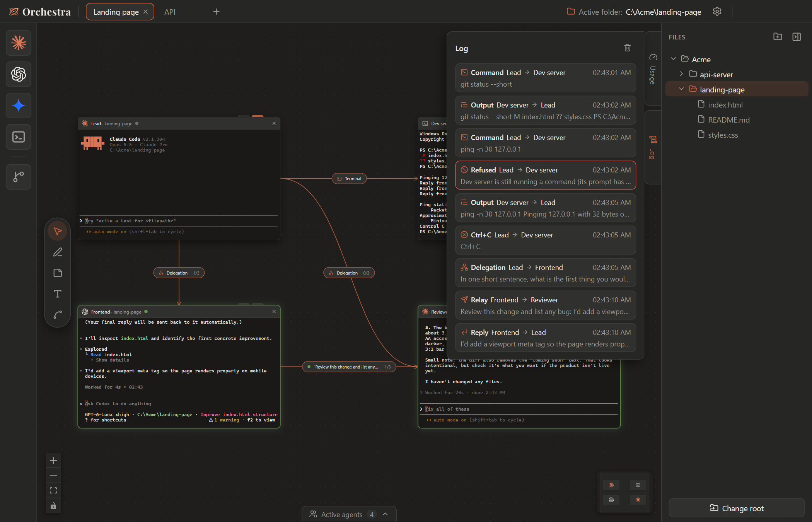The image size is (812, 522).
Task: Toggle the canvas lock
Action: (x=53, y=506)
